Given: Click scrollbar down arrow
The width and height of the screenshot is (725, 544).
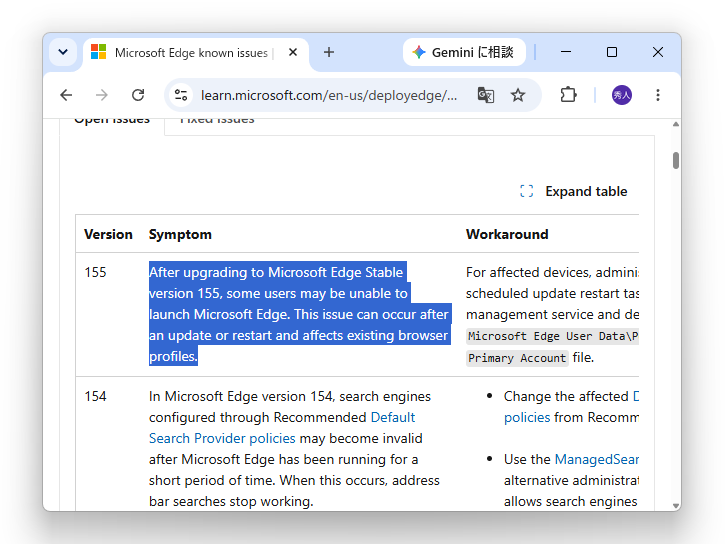Looking at the screenshot, I should coord(676,506).
